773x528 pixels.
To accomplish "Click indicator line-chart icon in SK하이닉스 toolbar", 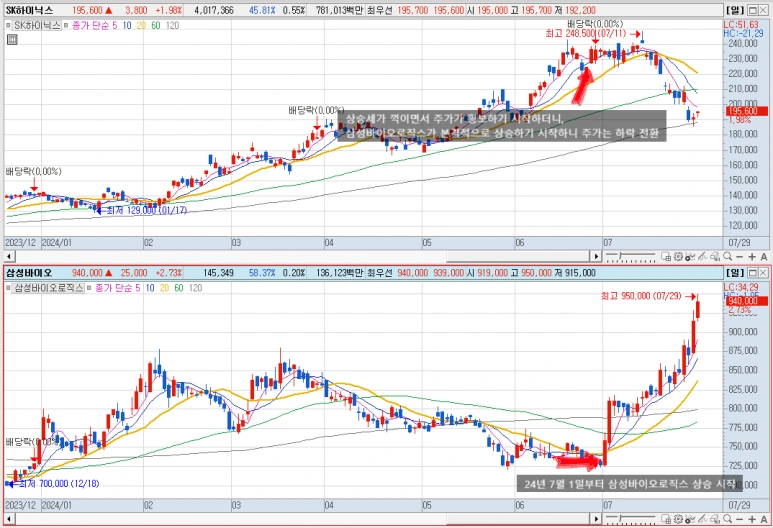I will pos(690,256).
